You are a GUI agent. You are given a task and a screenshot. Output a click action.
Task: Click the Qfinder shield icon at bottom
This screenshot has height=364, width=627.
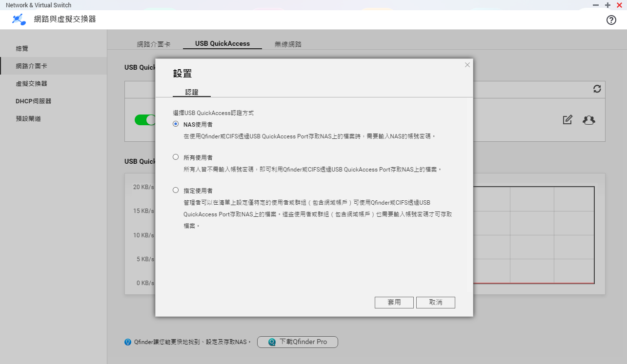pyautogui.click(x=128, y=342)
